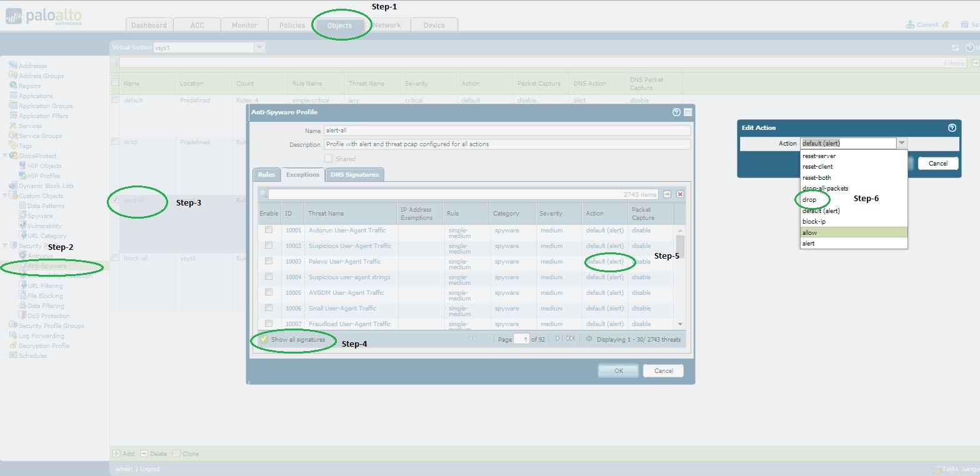
Task: Click the help icon in the Anti-Spyware Profile dialog
Action: pos(676,112)
